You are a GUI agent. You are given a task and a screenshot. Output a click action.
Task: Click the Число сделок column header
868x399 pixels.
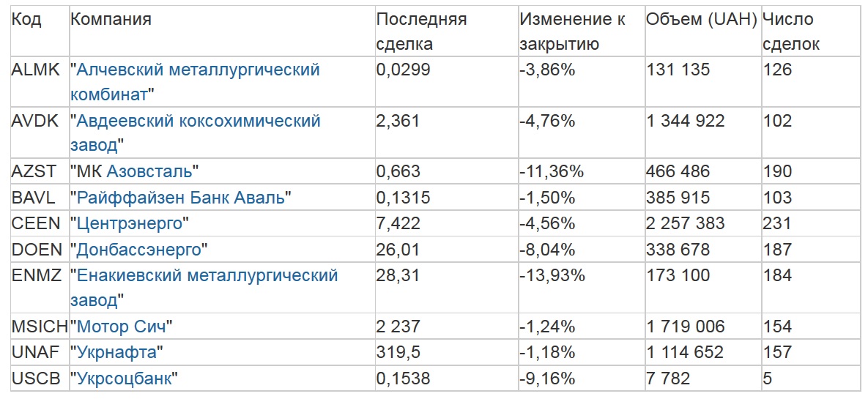791,31
